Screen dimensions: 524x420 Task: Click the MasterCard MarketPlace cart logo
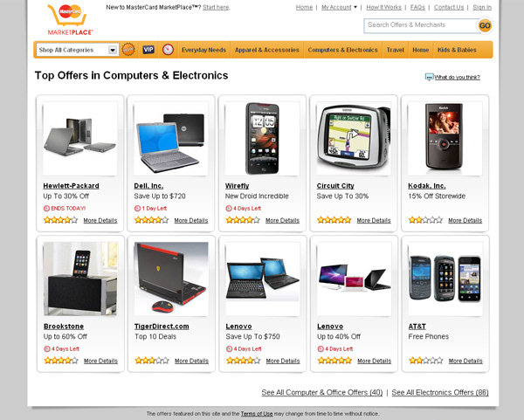(68, 20)
